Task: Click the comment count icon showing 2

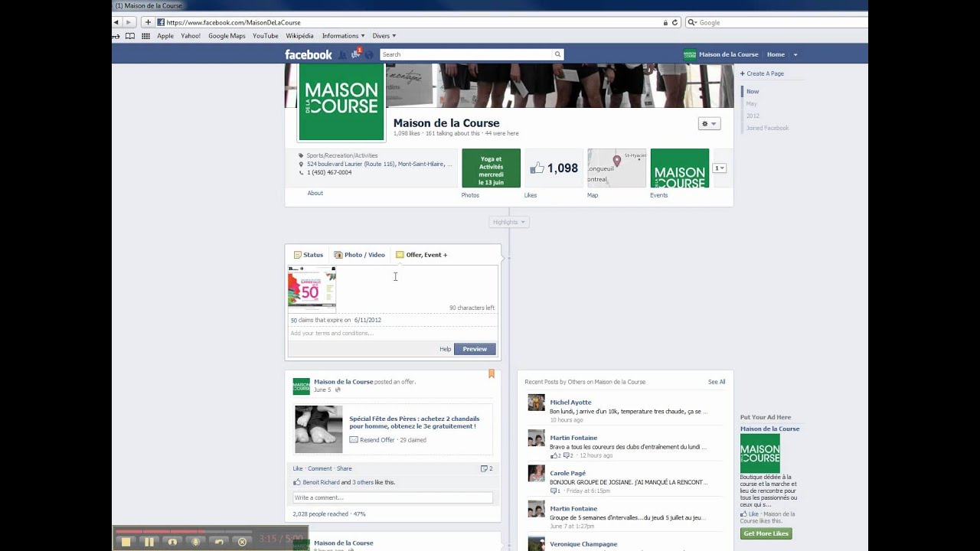Action: point(486,468)
